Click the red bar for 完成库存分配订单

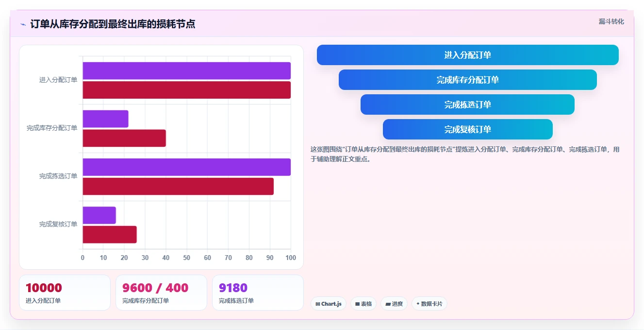pyautogui.click(x=124, y=138)
